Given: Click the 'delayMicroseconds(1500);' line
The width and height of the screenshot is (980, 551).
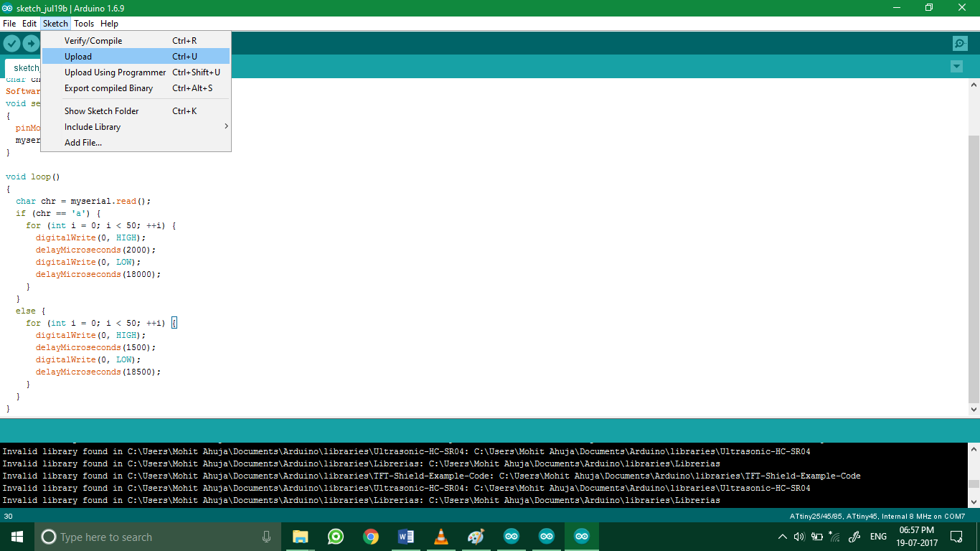Looking at the screenshot, I should (x=95, y=347).
